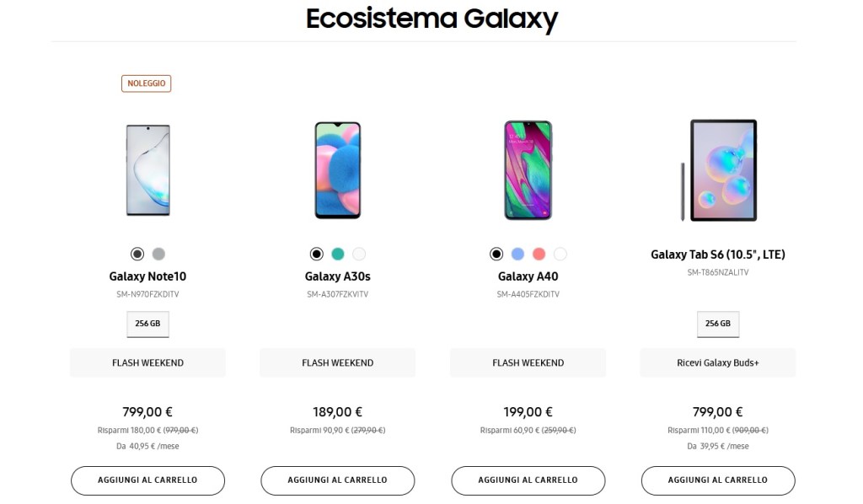The height and width of the screenshot is (504, 863).
Task: Select blue color swatch for Galaxy A40
Action: point(518,254)
